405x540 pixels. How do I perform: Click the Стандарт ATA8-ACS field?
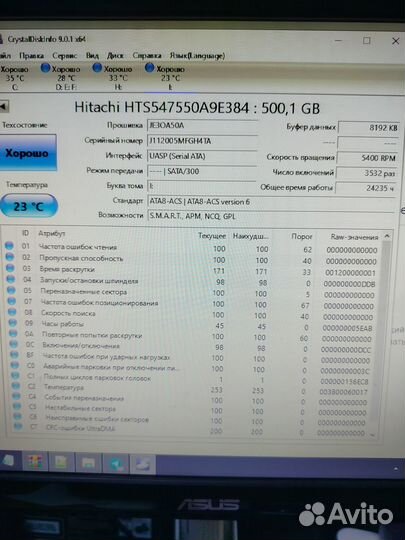click(271, 202)
